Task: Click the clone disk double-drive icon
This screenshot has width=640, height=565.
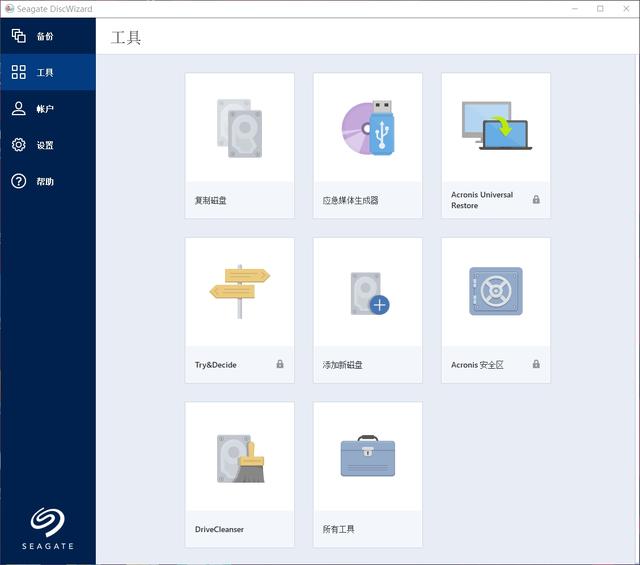Action: click(x=240, y=128)
